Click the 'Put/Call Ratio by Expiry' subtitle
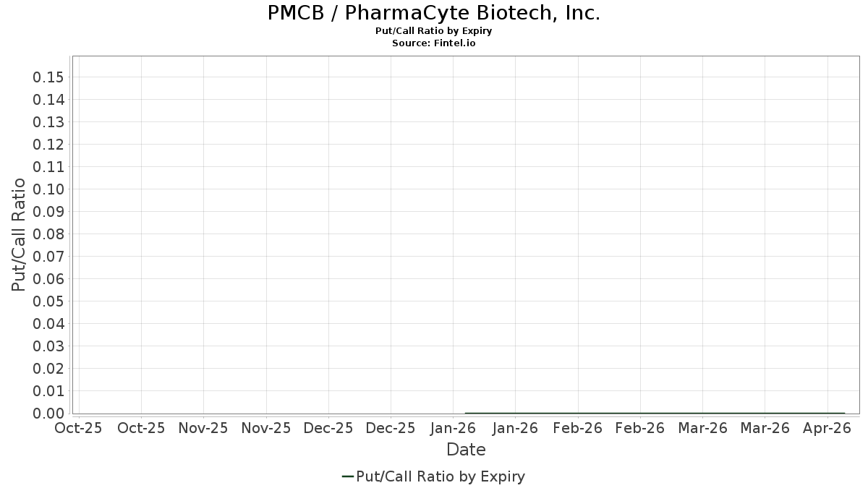The width and height of the screenshot is (868, 488). (434, 31)
